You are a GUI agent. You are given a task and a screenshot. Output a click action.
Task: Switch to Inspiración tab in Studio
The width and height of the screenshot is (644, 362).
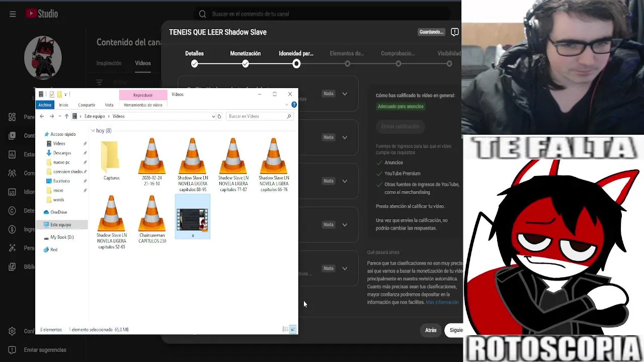[109, 63]
